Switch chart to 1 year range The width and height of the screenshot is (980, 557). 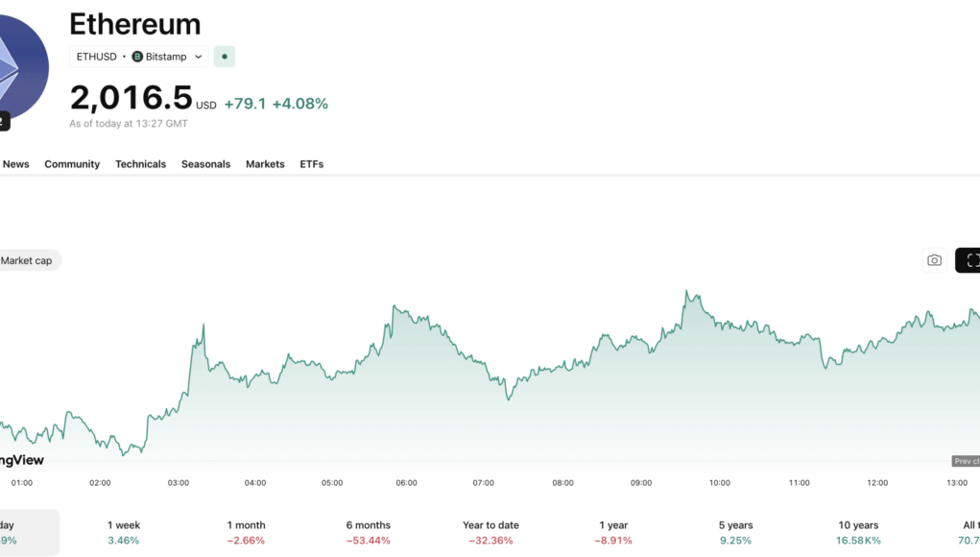[x=612, y=532]
